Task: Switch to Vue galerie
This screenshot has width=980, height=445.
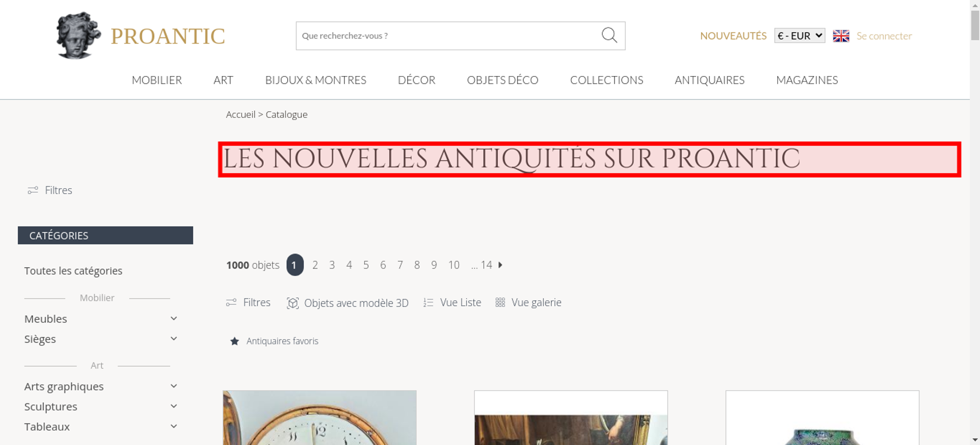Action: pyautogui.click(x=528, y=302)
